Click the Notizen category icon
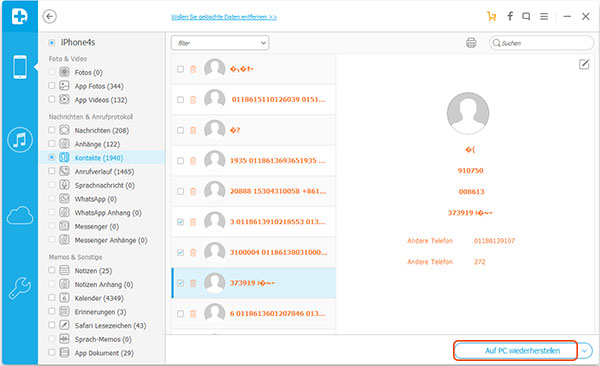600x366 pixels. 64,270
